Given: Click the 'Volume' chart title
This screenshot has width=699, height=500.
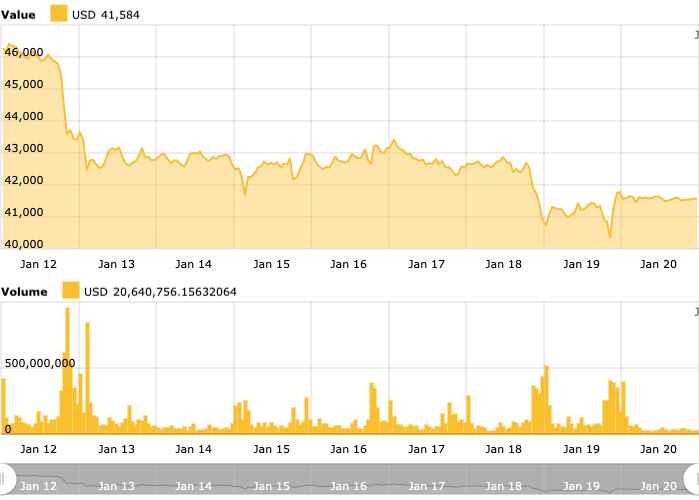Looking at the screenshot, I should pos(24,292).
